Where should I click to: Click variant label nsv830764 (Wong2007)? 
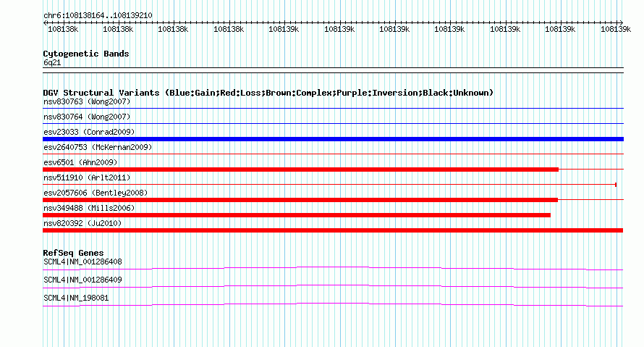pyautogui.click(x=87, y=117)
